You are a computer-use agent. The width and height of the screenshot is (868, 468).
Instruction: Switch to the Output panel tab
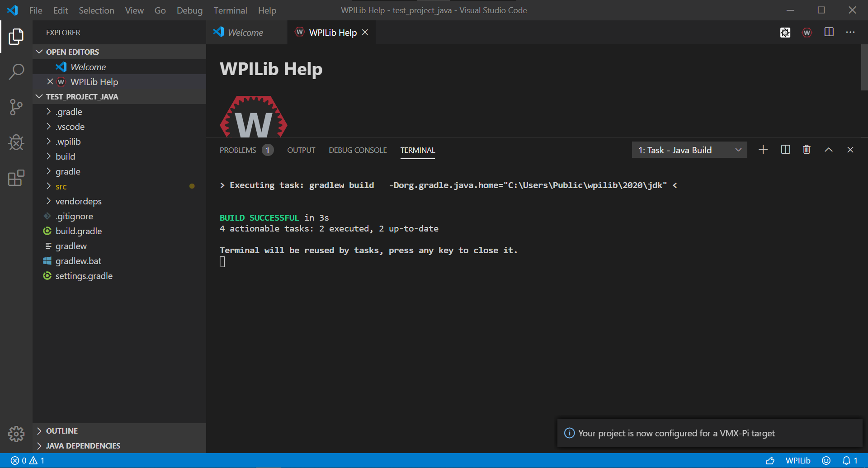301,150
